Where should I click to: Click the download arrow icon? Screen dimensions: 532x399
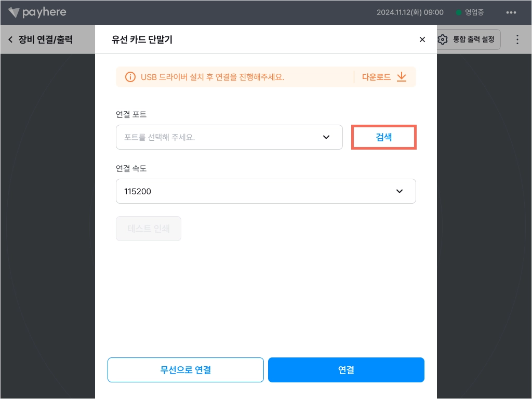[402, 77]
